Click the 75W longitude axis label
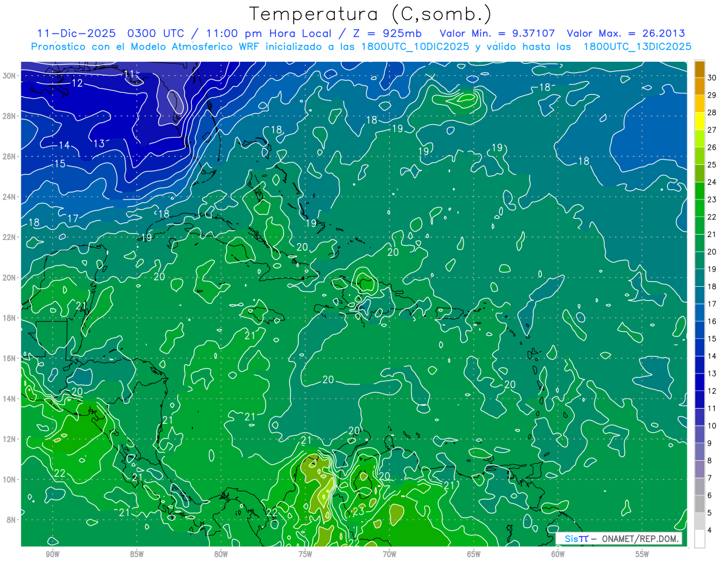The width and height of the screenshot is (728, 562). 305,554
